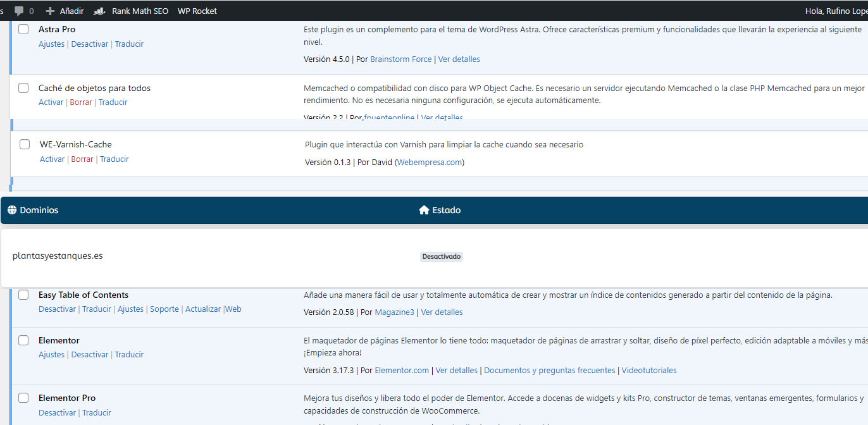The image size is (868, 425).
Task: Open the Magazine3 author link
Action: (x=395, y=312)
